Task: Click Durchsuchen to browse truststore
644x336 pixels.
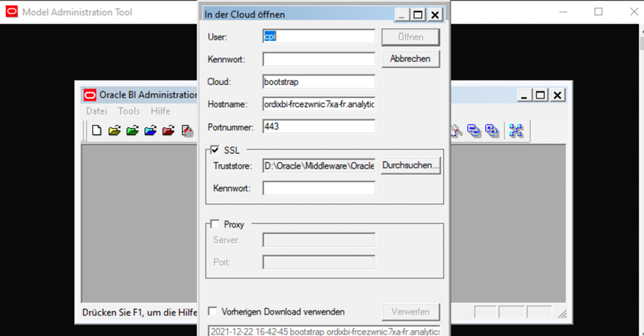Action: point(411,165)
